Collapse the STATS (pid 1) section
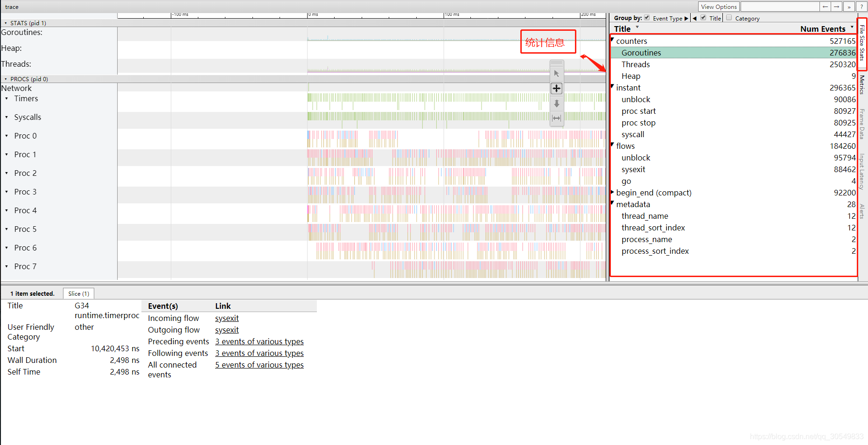 [x=6, y=23]
